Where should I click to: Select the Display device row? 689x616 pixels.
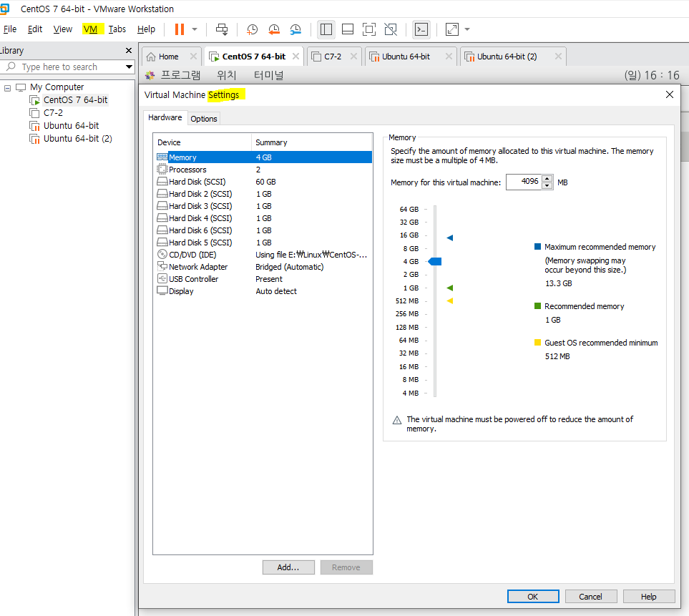(x=264, y=291)
